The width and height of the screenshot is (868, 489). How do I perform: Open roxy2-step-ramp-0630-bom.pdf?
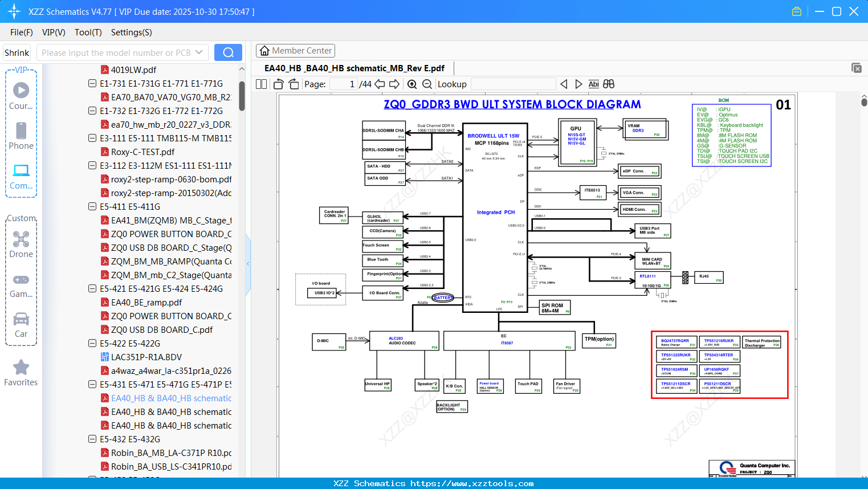tap(166, 180)
